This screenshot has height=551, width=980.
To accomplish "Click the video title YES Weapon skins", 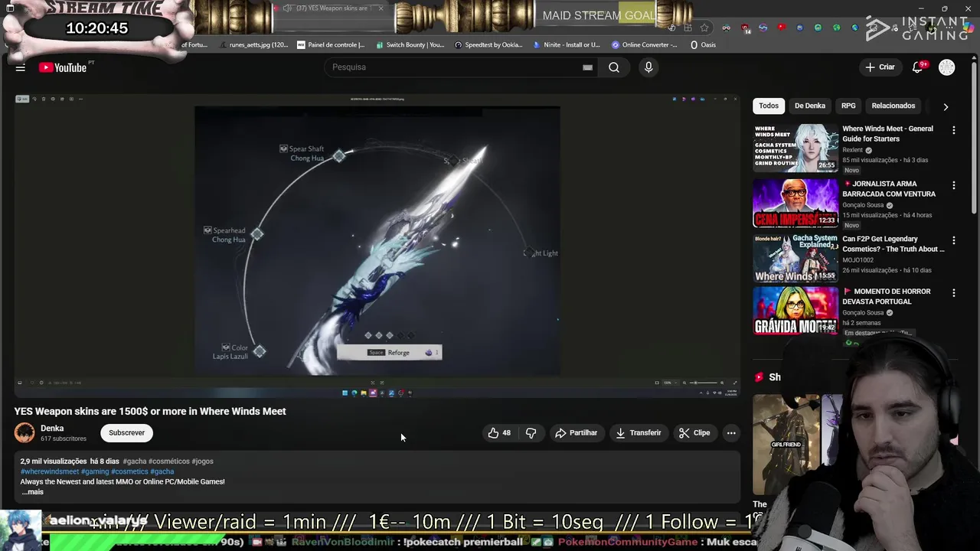I will click(150, 412).
